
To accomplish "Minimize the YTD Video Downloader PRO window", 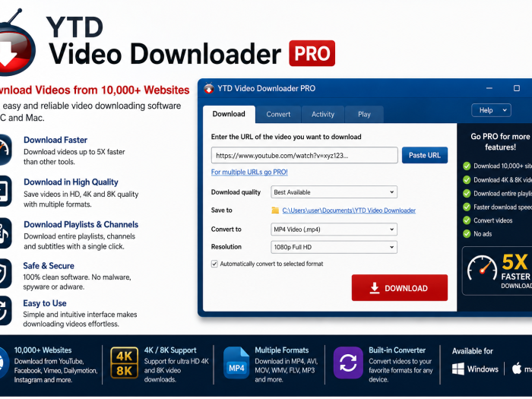I will point(489,88).
